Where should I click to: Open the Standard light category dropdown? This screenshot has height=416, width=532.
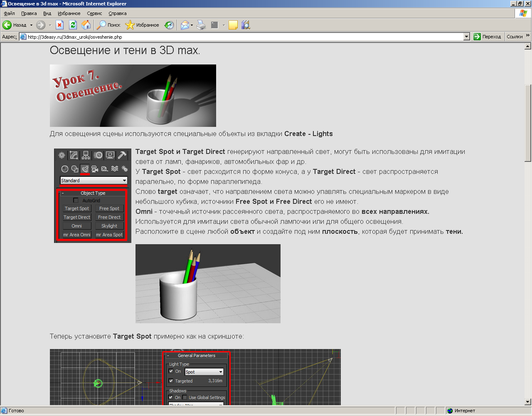94,181
